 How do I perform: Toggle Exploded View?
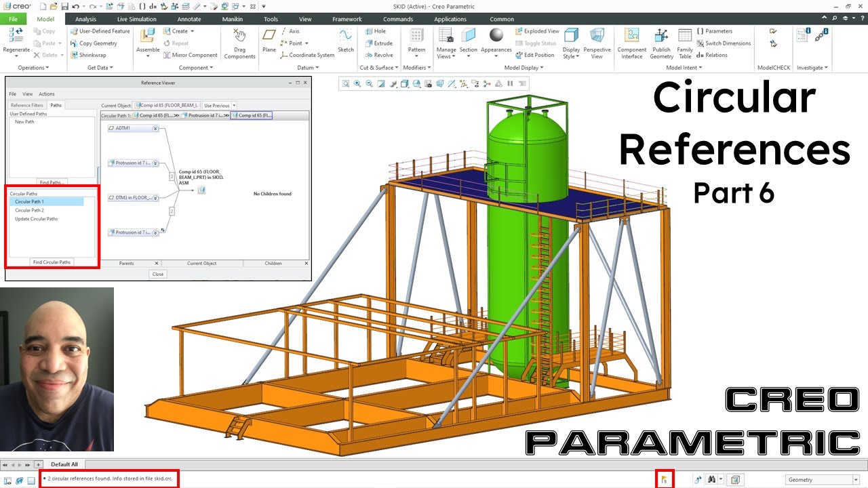[x=537, y=31]
